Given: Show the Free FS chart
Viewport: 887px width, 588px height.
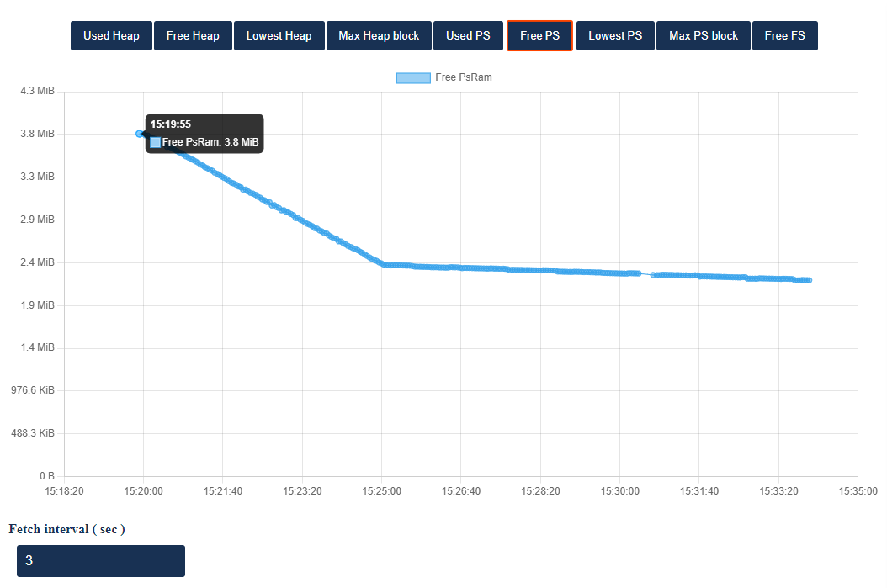Looking at the screenshot, I should (x=784, y=35).
